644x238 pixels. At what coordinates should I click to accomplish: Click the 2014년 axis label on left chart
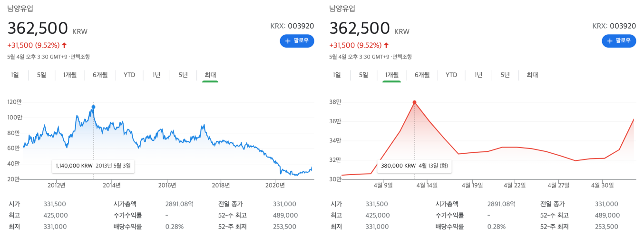coord(112,185)
